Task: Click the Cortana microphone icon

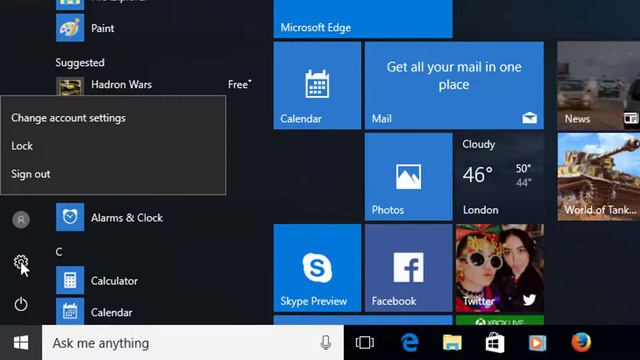Action: 326,342
